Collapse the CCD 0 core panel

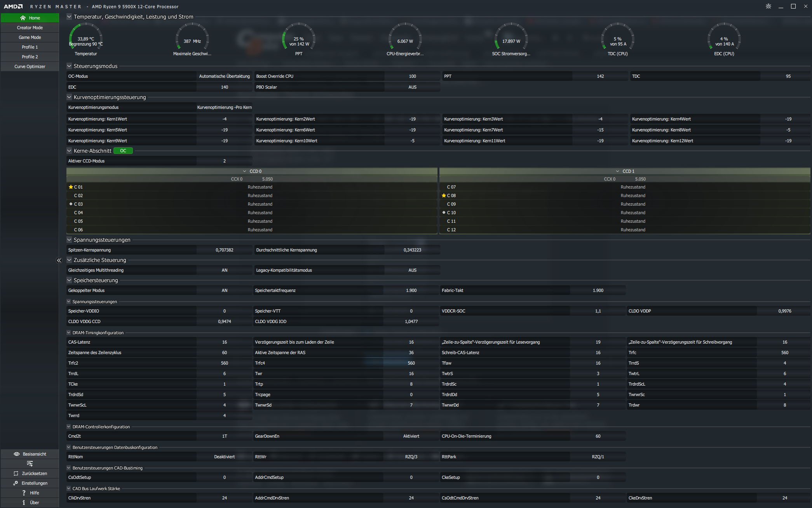[244, 171]
